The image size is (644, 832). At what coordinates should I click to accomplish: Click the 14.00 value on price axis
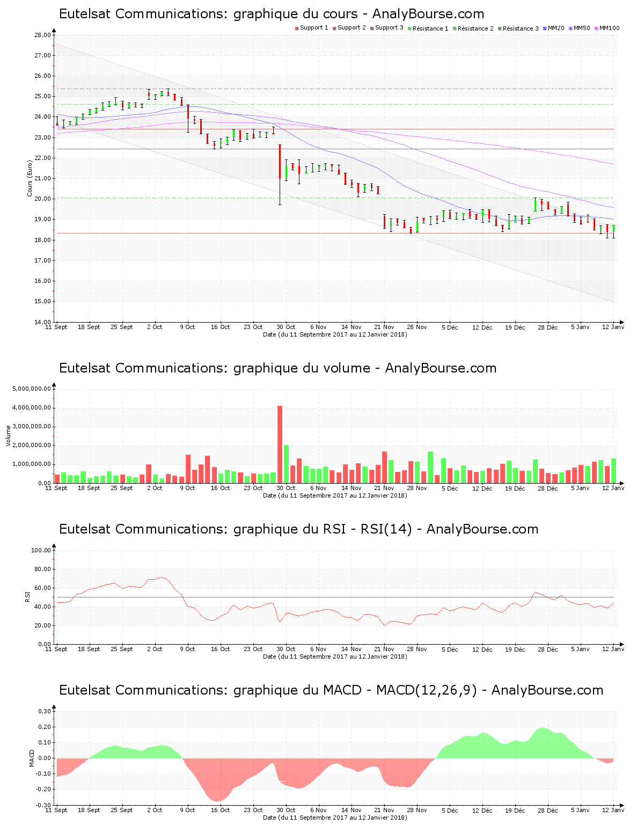(42, 322)
